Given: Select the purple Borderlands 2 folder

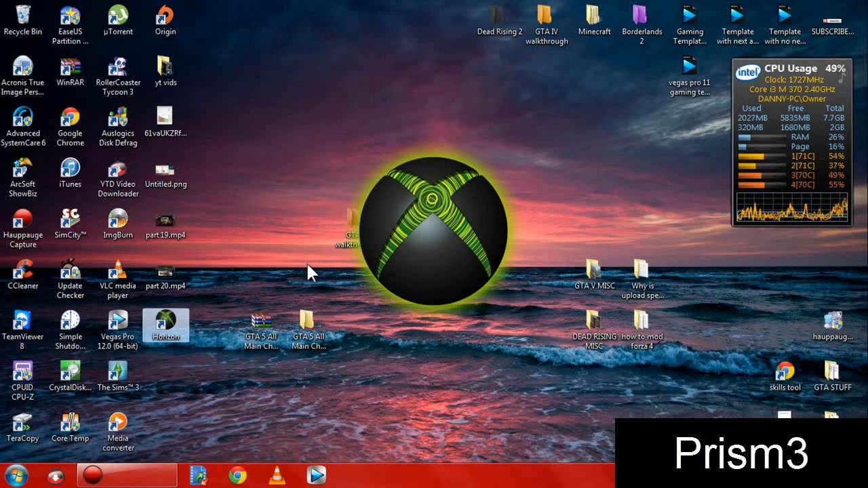Looking at the screenshot, I should [642, 25].
